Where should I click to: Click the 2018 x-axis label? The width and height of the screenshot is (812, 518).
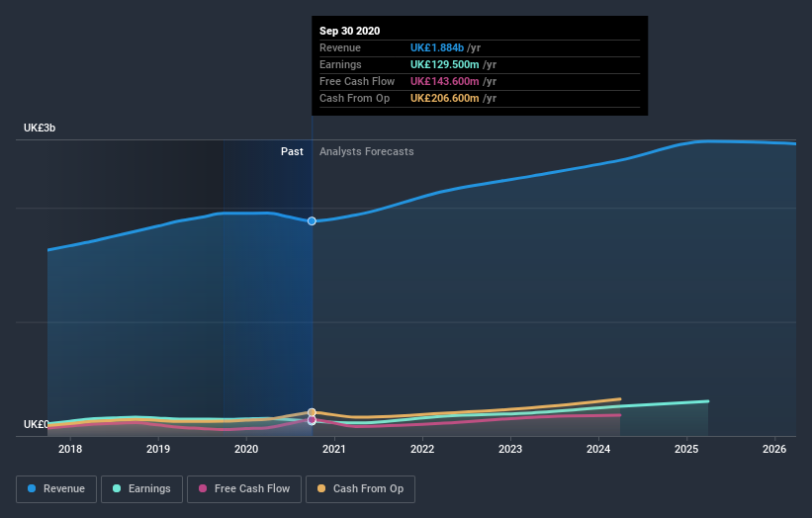(x=70, y=449)
